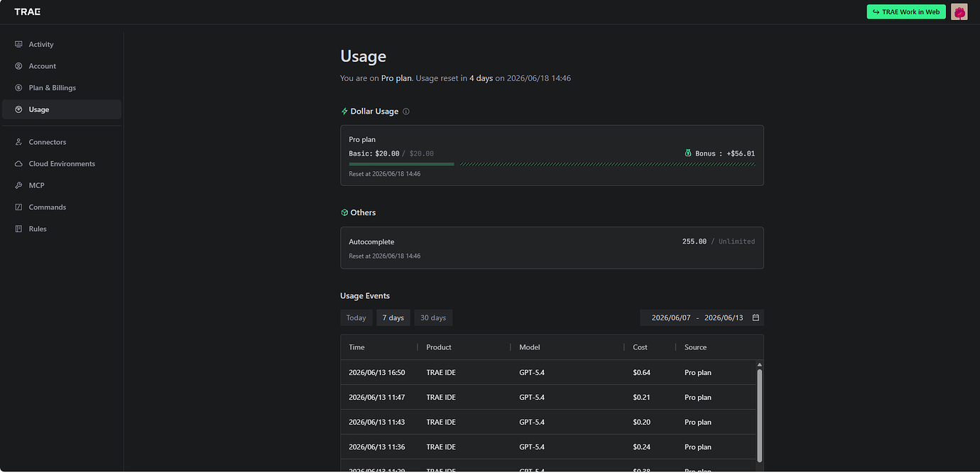
Task: Open Cloud Environments via its cloud icon
Action: 18,164
